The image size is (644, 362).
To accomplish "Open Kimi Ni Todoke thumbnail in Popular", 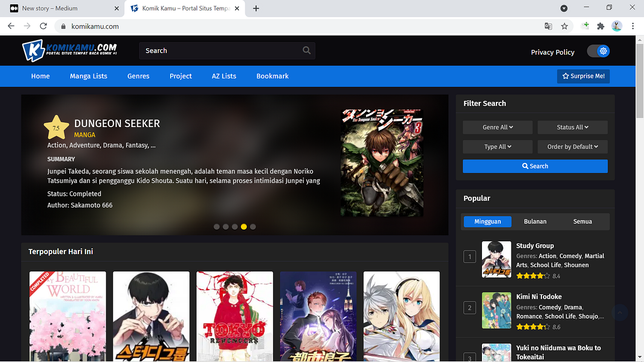I will pos(496,310).
